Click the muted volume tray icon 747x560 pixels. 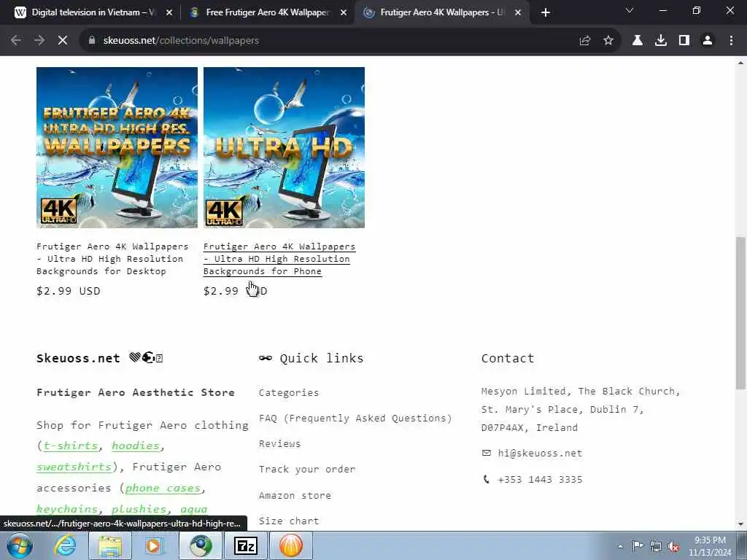[x=673, y=547]
